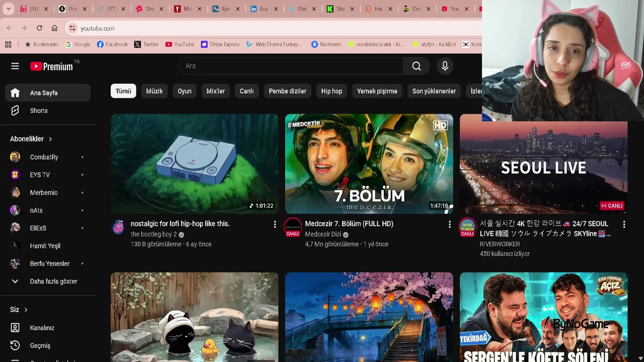
Task: Open the Restream bookmark
Action: pyautogui.click(x=326, y=44)
